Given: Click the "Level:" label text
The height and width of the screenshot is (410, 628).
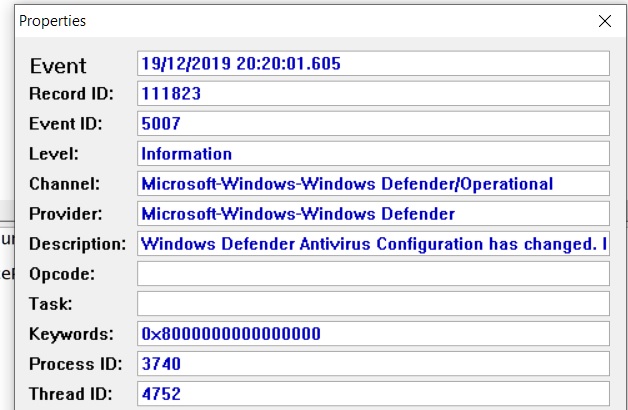Looking at the screenshot, I should (54, 154).
